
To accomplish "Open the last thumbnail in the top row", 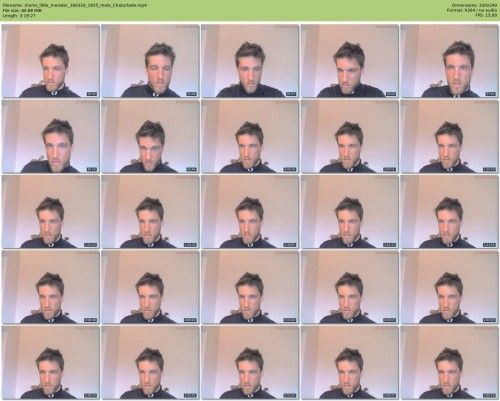I will (449, 61).
